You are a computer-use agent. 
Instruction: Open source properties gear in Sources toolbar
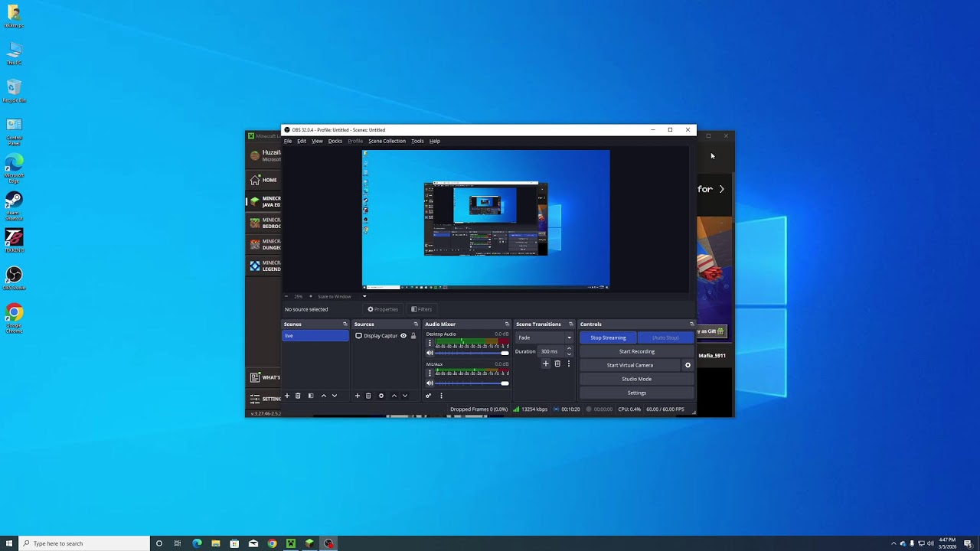tap(381, 396)
